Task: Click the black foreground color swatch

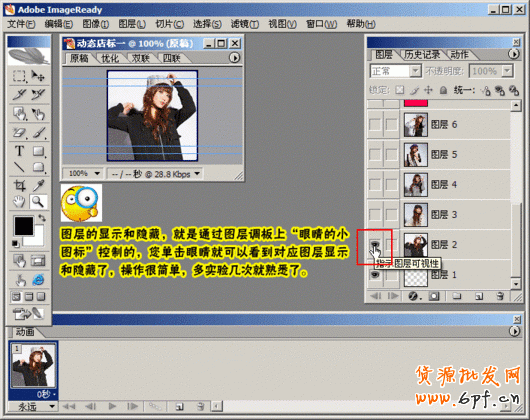Action: pos(24,226)
